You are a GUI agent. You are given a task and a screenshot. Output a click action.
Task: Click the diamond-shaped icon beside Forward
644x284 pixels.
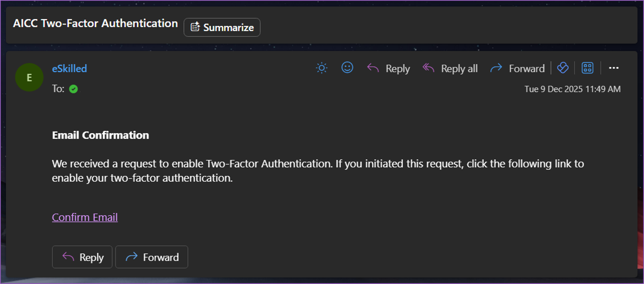coord(563,68)
